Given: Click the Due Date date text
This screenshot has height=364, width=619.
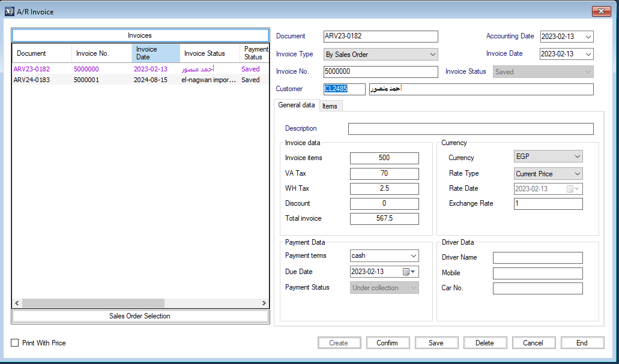Looking at the screenshot, I should point(367,272).
